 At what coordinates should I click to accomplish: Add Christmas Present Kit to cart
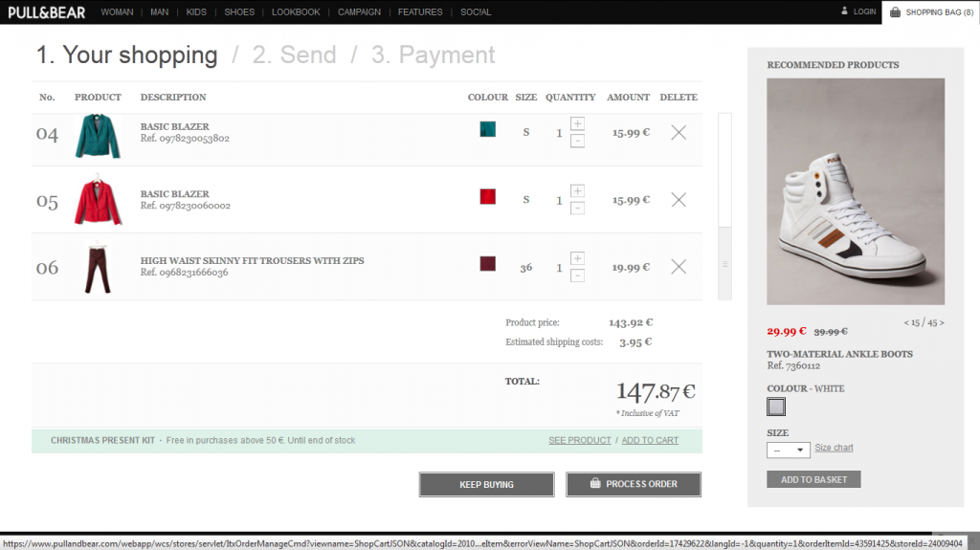[x=650, y=440]
